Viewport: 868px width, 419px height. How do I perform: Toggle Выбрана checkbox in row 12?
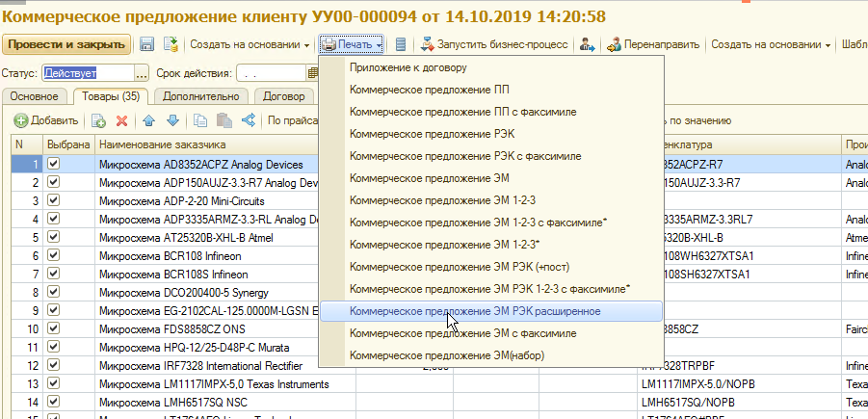54,366
